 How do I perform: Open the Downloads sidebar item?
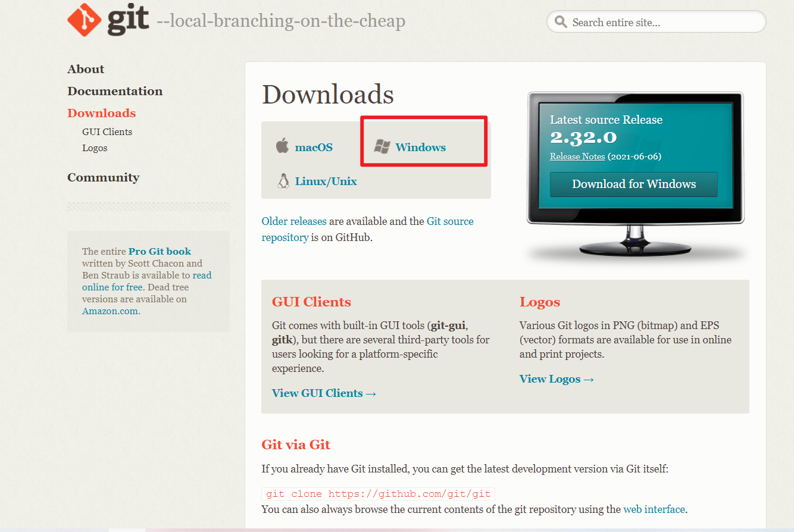(102, 113)
